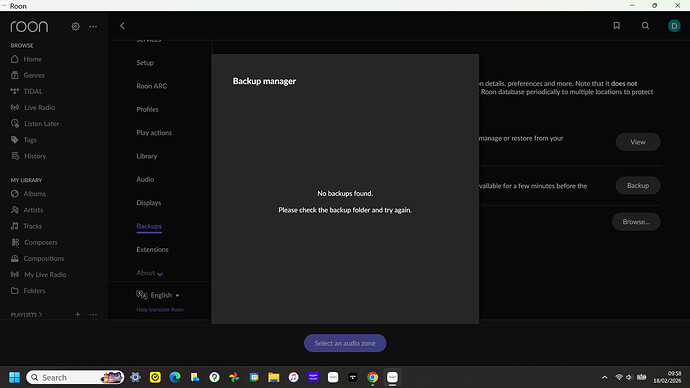
Task: Click Select an audio zone button
Action: (x=345, y=343)
